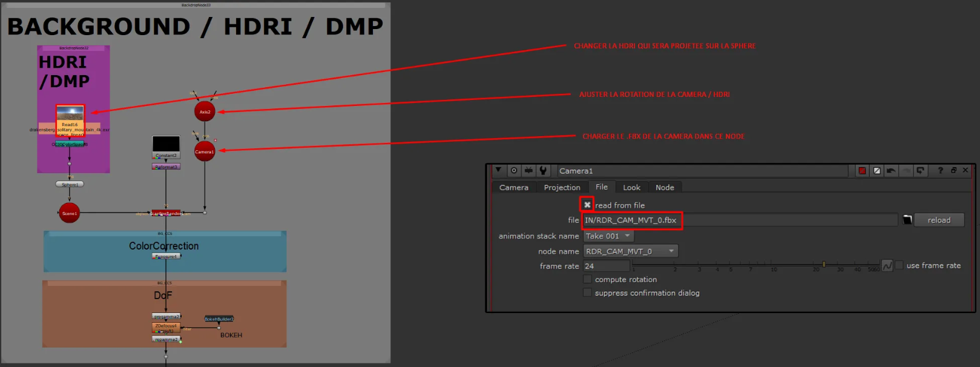Click the wrench icon in Camera1 panel
This screenshot has width=980, height=367.
click(x=543, y=171)
